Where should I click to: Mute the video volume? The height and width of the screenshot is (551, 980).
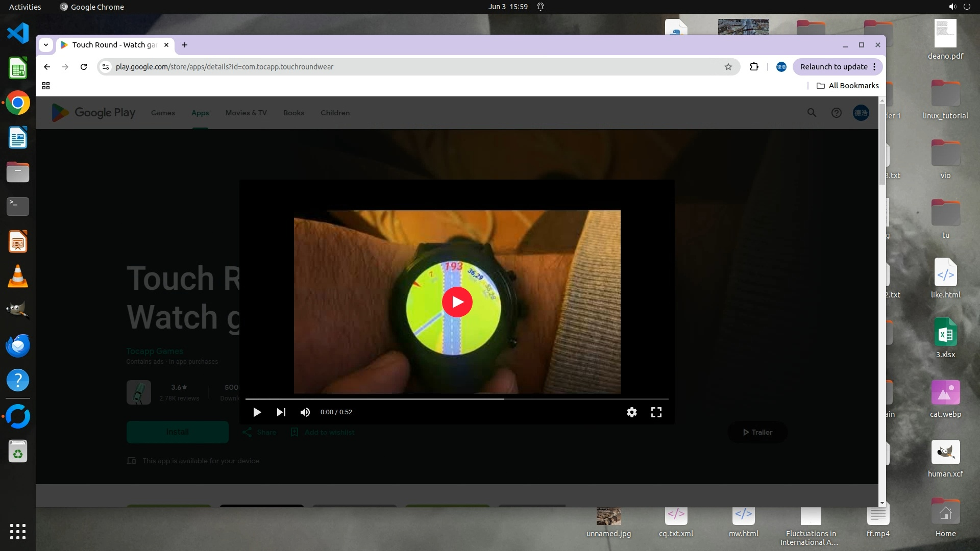pyautogui.click(x=305, y=412)
